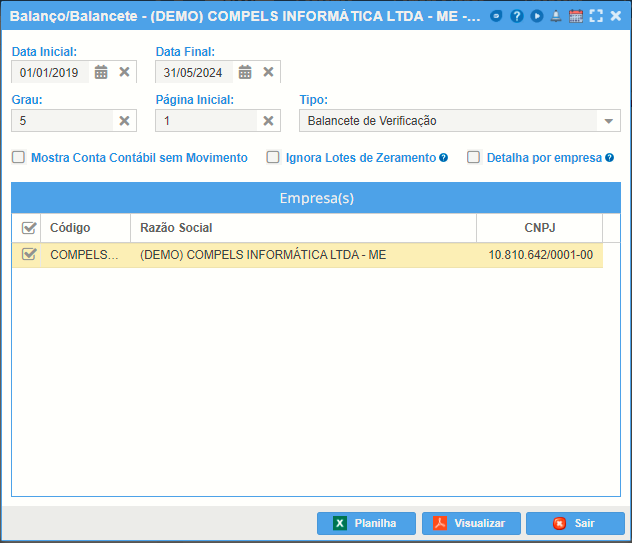Sort by the CNPJ column header
The width and height of the screenshot is (632, 543).
coord(540,228)
